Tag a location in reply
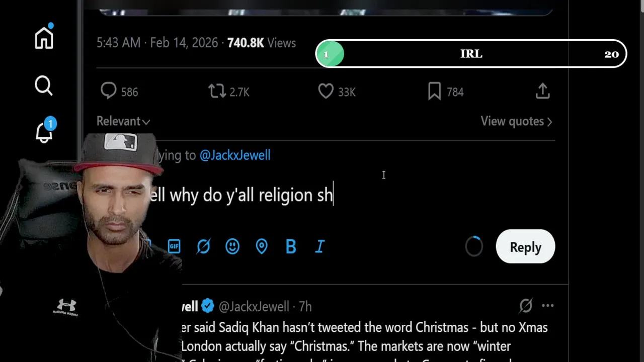This screenshot has width=644, height=362. click(262, 246)
